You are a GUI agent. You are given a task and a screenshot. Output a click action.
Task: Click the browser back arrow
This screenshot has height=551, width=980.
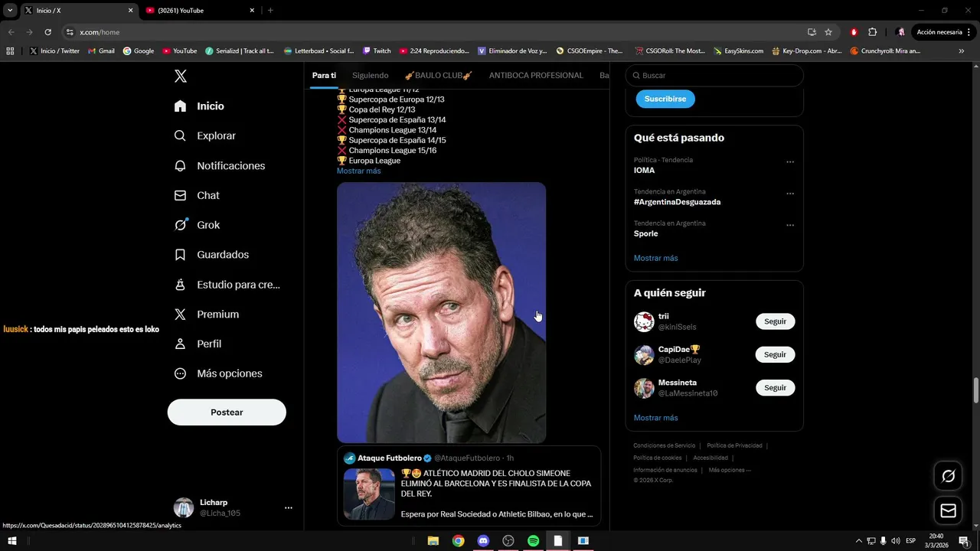[11, 32]
